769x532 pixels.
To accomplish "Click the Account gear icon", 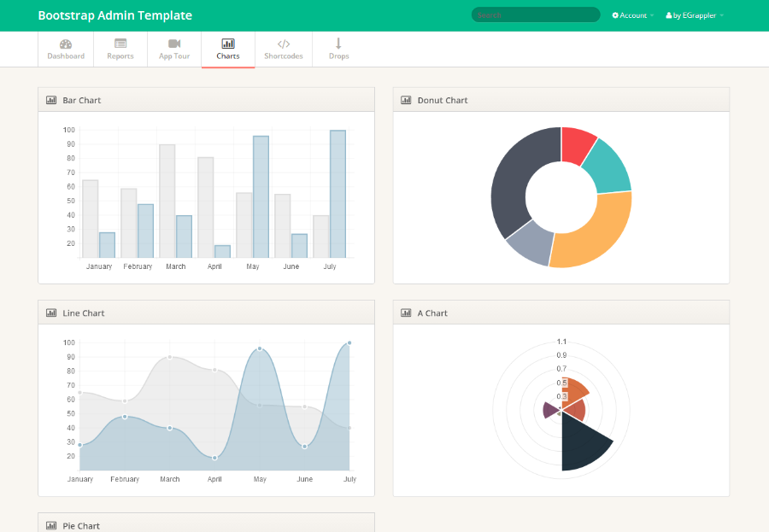I will pos(615,15).
